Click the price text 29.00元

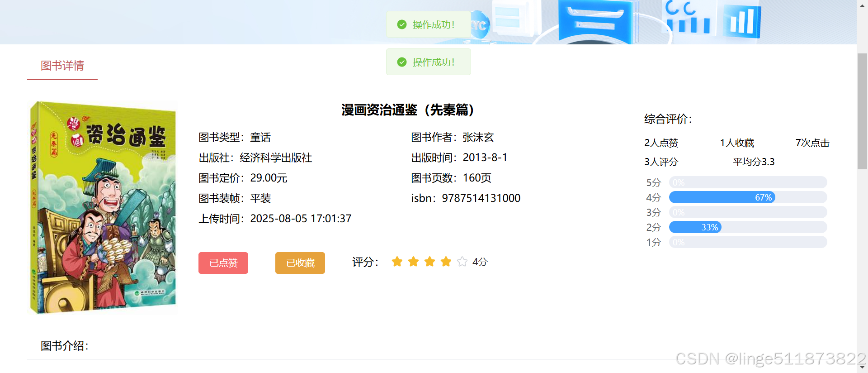coord(269,178)
